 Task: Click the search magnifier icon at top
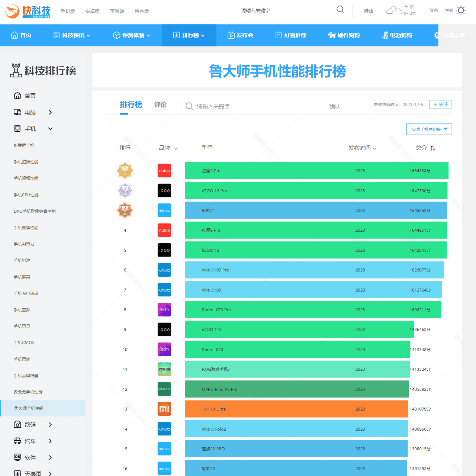pyautogui.click(x=340, y=9)
